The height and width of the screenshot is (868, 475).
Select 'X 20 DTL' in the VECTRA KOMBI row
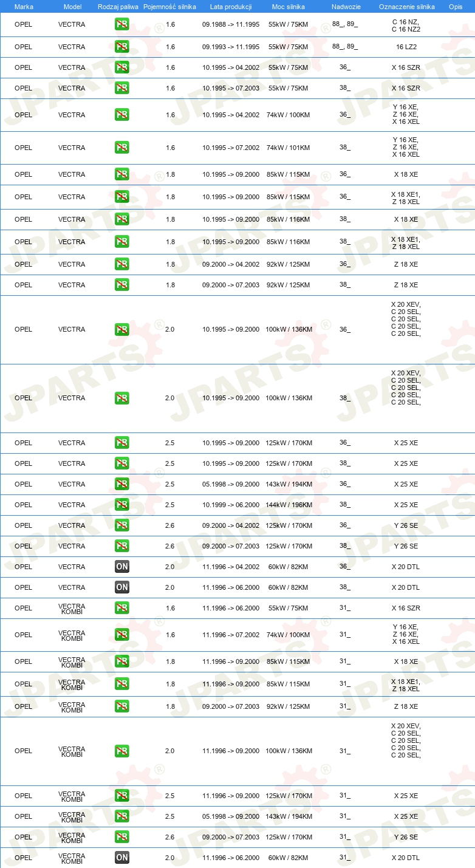(406, 858)
